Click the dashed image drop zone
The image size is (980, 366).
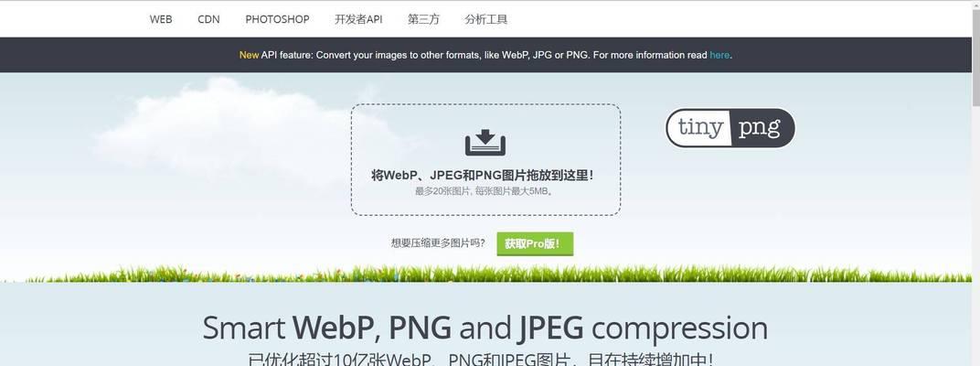[485, 159]
